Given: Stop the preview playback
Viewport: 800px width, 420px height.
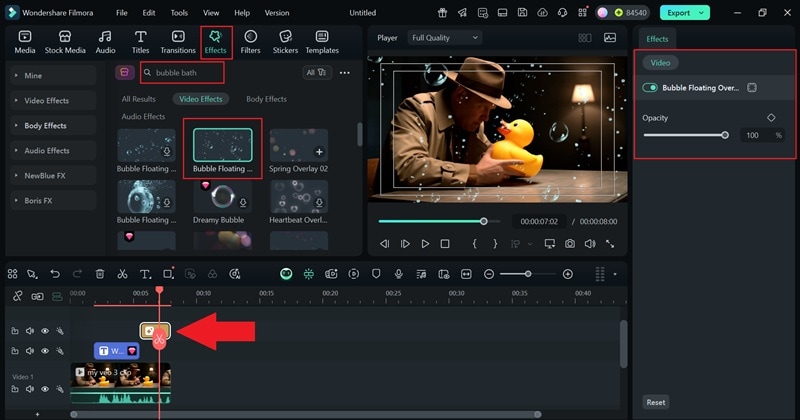Looking at the screenshot, I should 445,244.
